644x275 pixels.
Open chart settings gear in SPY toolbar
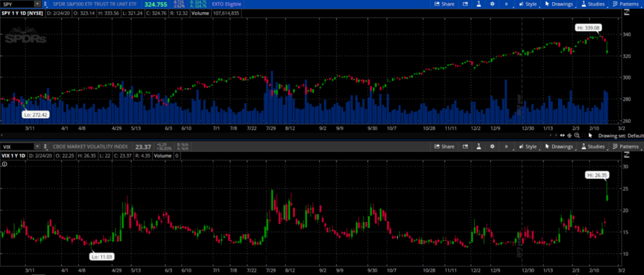point(492,4)
